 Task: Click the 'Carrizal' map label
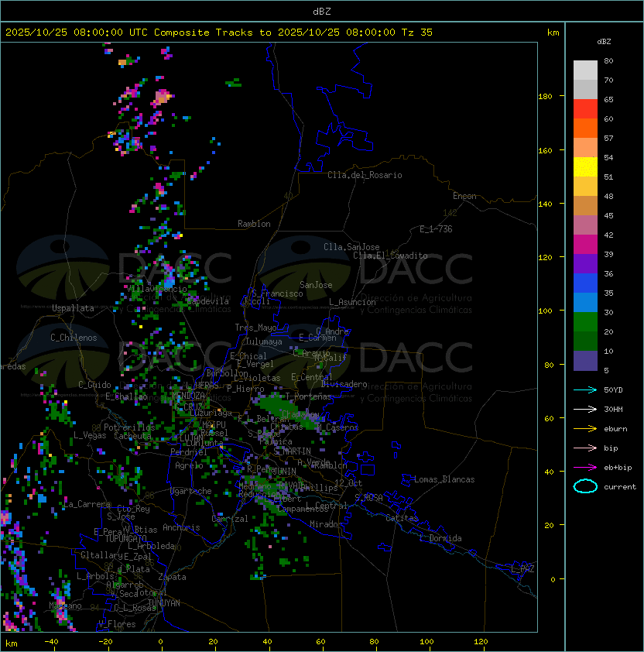(x=229, y=519)
